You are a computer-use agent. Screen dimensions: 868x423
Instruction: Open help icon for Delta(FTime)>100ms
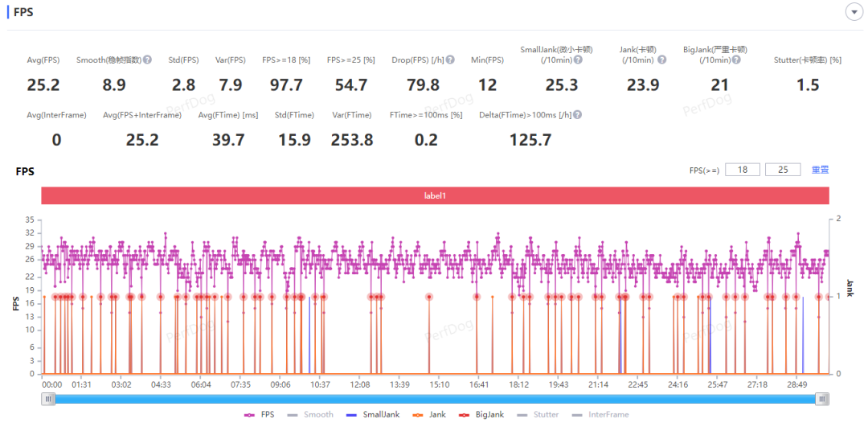point(577,115)
